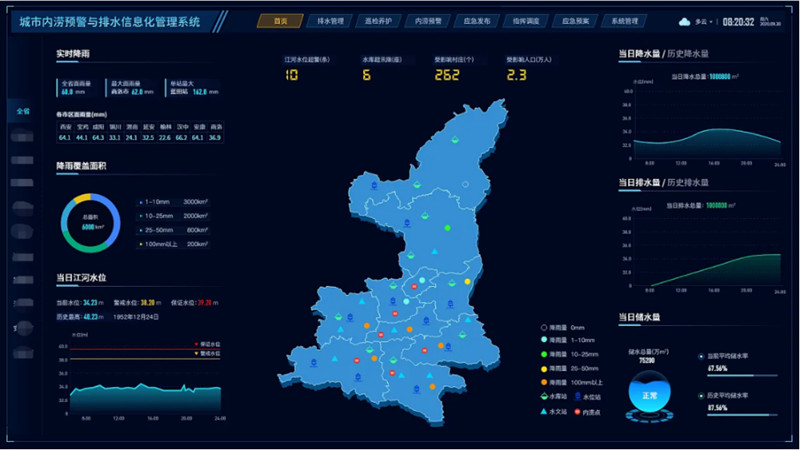Click the cloud weather icon in header

(x=684, y=21)
